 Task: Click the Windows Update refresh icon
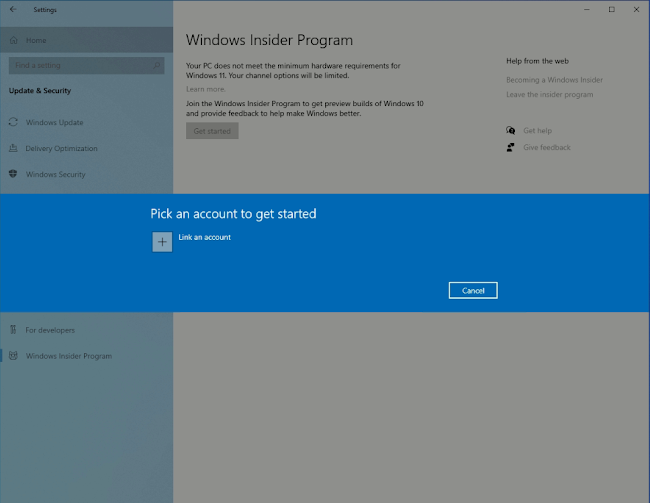[x=13, y=122]
